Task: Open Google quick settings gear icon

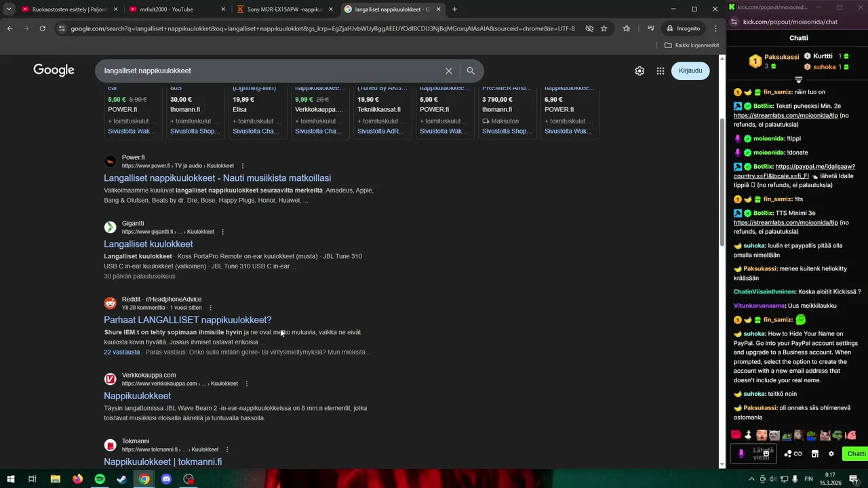Action: [639, 70]
